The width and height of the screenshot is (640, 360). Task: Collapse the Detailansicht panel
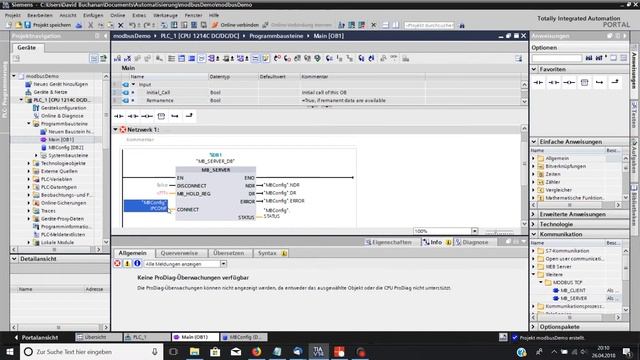14,259
